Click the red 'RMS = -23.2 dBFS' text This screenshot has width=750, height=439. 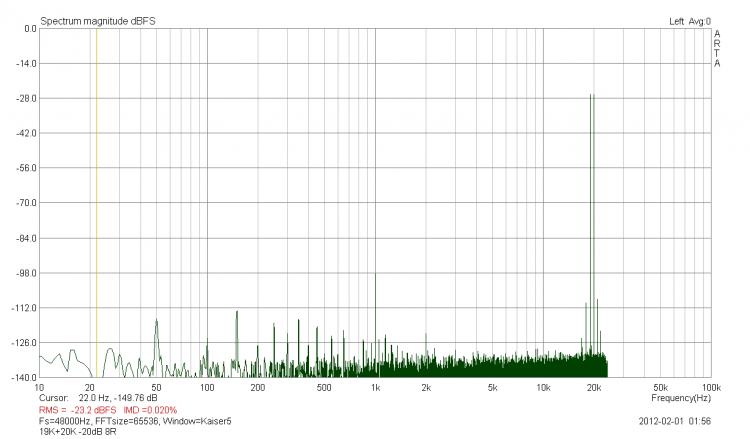pos(77,410)
